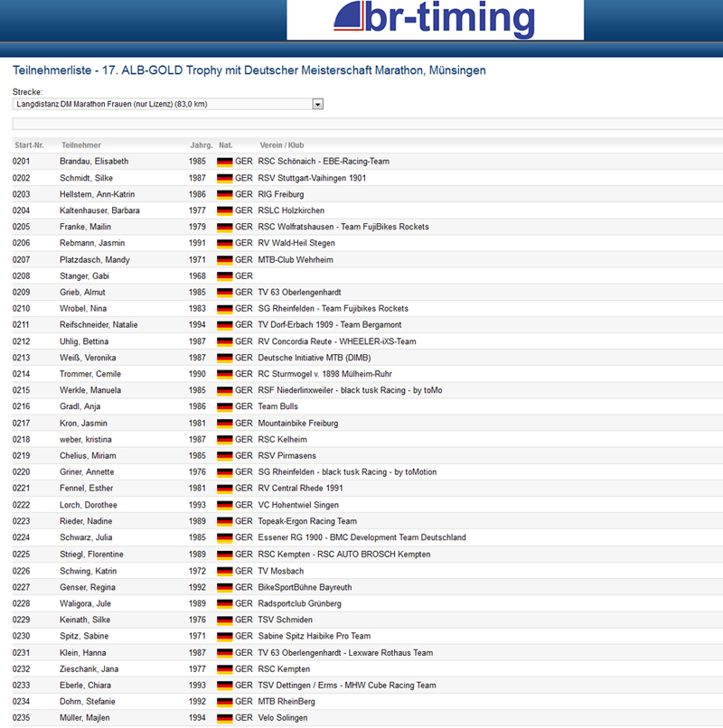Click the Nat. column header
This screenshot has width=723, height=728.
pyautogui.click(x=226, y=145)
